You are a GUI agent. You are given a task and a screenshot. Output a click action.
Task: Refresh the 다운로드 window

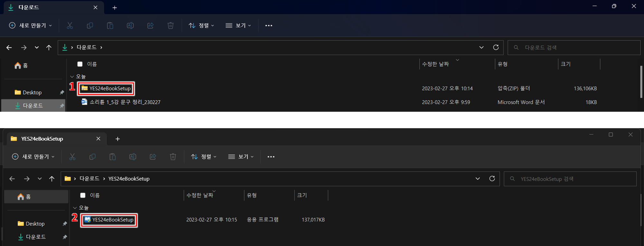click(x=496, y=47)
